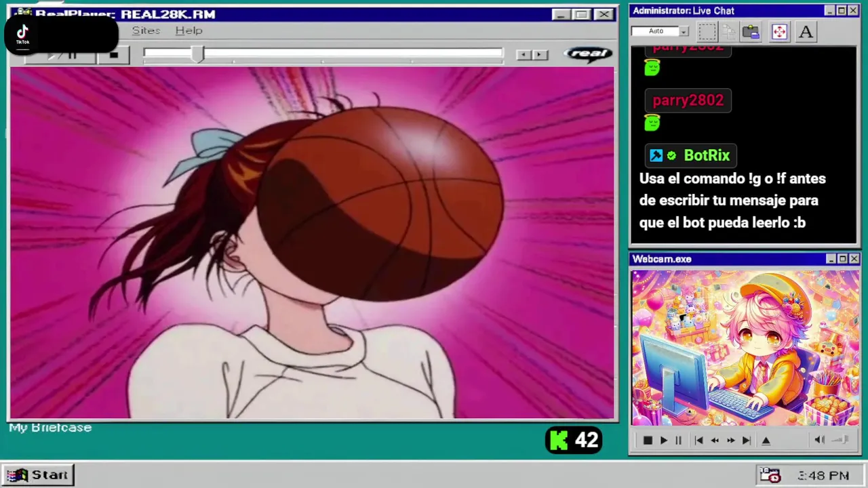Click skip to end in Webcam.exe
The image size is (868, 488).
[746, 441]
